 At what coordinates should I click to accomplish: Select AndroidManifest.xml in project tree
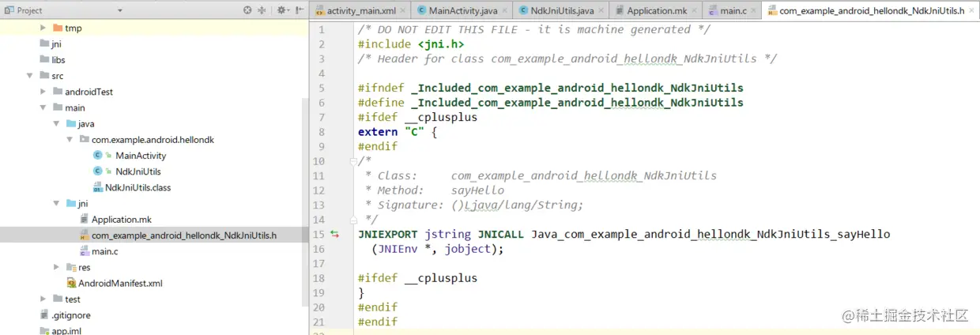click(120, 283)
